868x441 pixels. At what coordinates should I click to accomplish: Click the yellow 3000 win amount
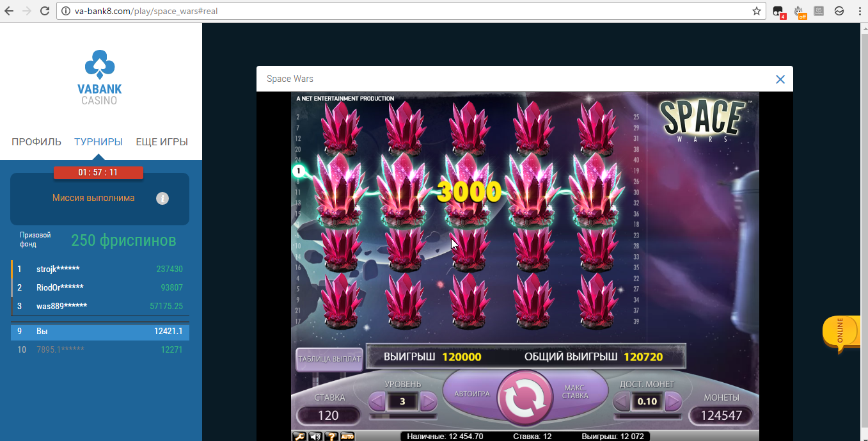470,192
